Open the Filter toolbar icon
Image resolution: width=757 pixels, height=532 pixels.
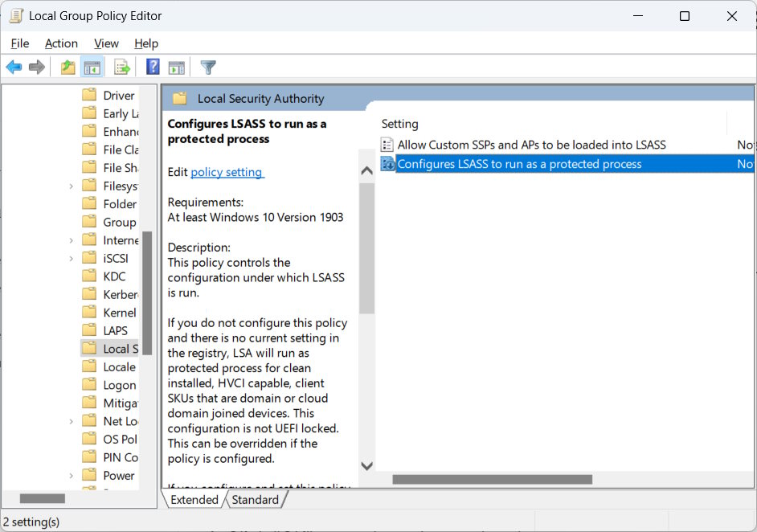pyautogui.click(x=207, y=67)
